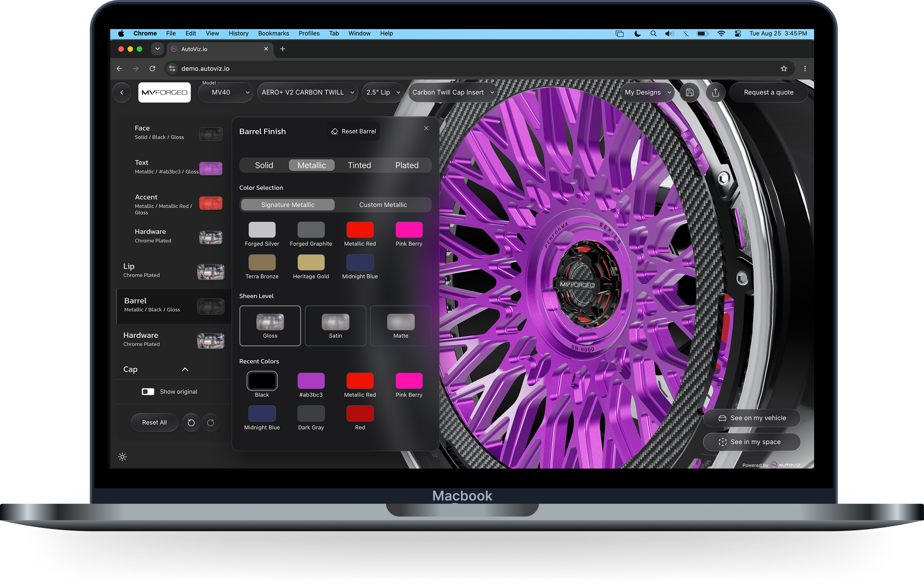Click the Reset All button
This screenshot has height=587, width=924.
[154, 423]
